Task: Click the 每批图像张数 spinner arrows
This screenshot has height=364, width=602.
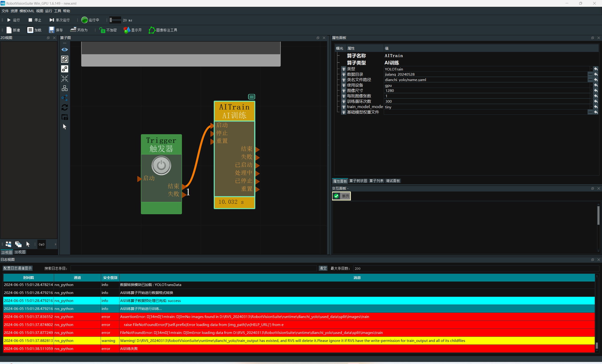Action: [x=591, y=96]
